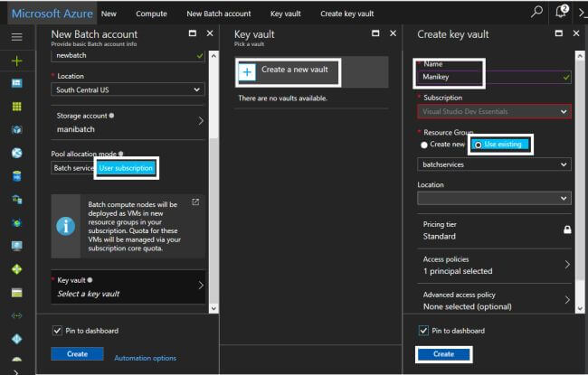588x375 pixels.
Task: Click the key vault Name field Manikey
Action: (494, 77)
